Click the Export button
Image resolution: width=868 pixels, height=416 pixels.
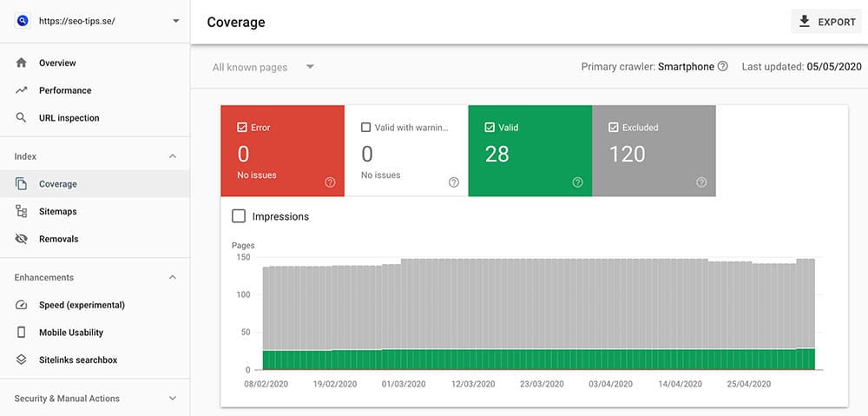826,22
